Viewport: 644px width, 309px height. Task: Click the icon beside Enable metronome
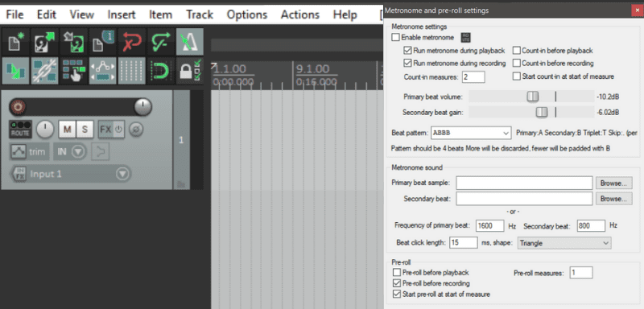coord(465,38)
